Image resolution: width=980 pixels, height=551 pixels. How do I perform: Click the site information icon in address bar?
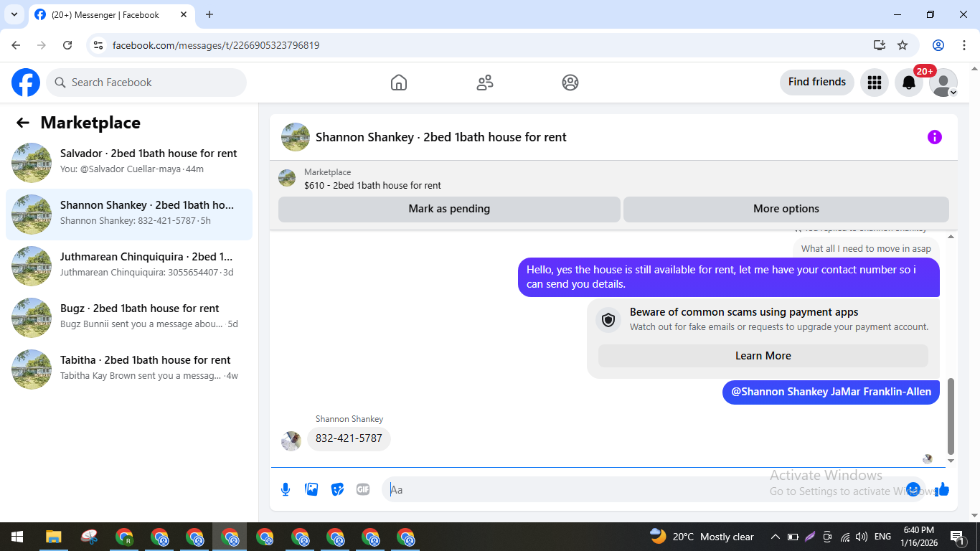99,45
